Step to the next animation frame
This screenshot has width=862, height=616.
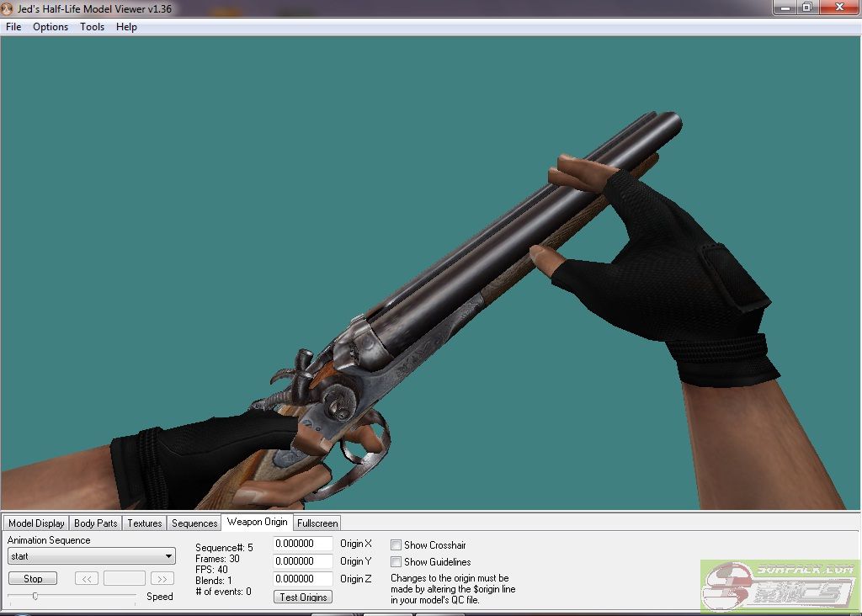(162, 579)
